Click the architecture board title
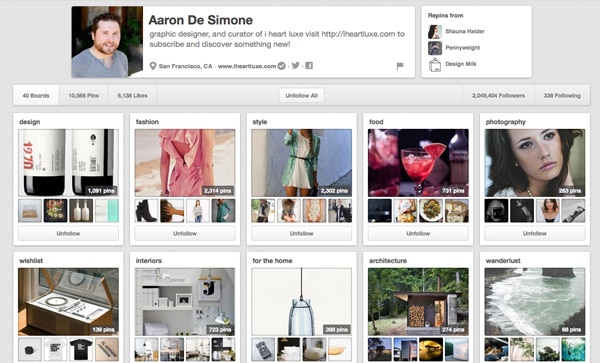 388,260
